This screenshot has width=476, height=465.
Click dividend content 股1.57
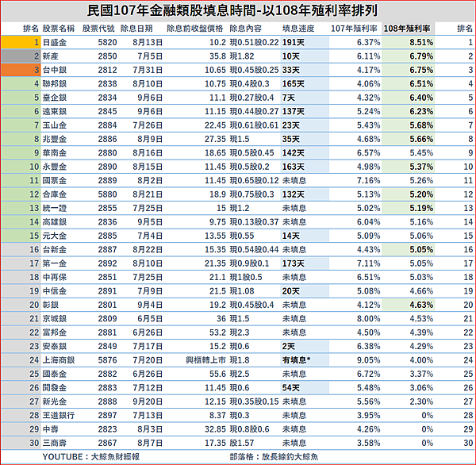coord(242,443)
